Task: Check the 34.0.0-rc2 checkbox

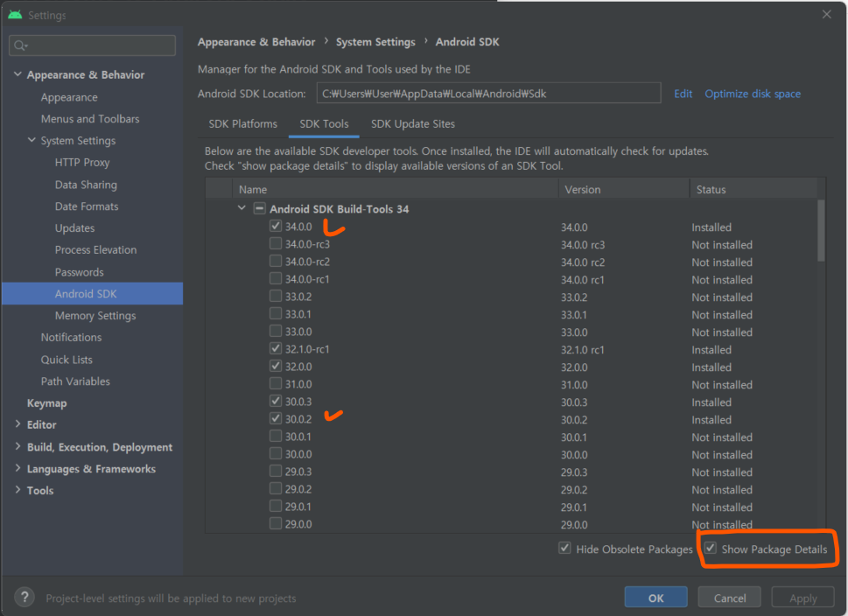Action: pyautogui.click(x=276, y=262)
